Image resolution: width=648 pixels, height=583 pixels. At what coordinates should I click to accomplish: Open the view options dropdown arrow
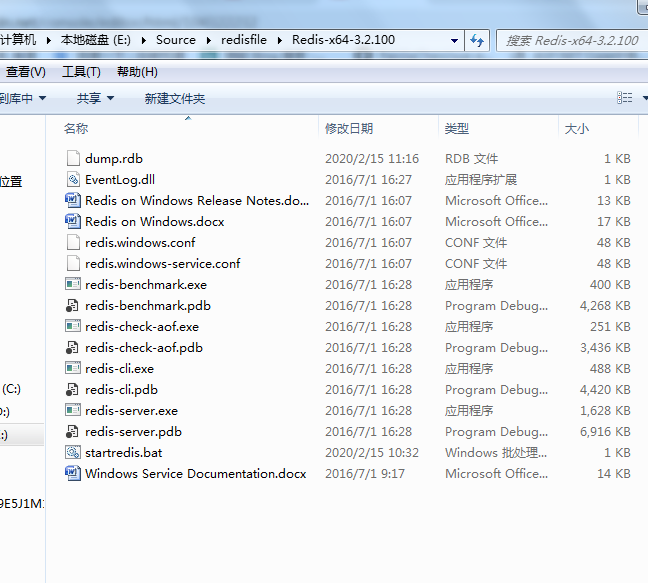pyautogui.click(x=645, y=98)
